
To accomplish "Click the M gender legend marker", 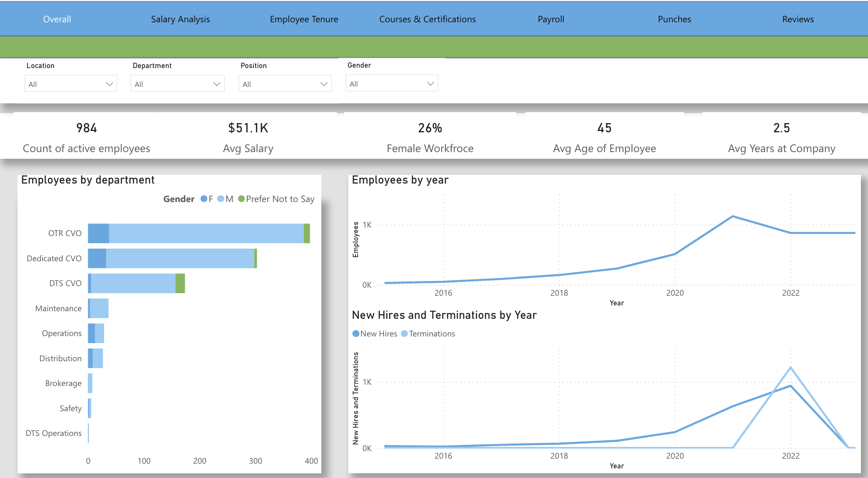I will click(x=221, y=199).
